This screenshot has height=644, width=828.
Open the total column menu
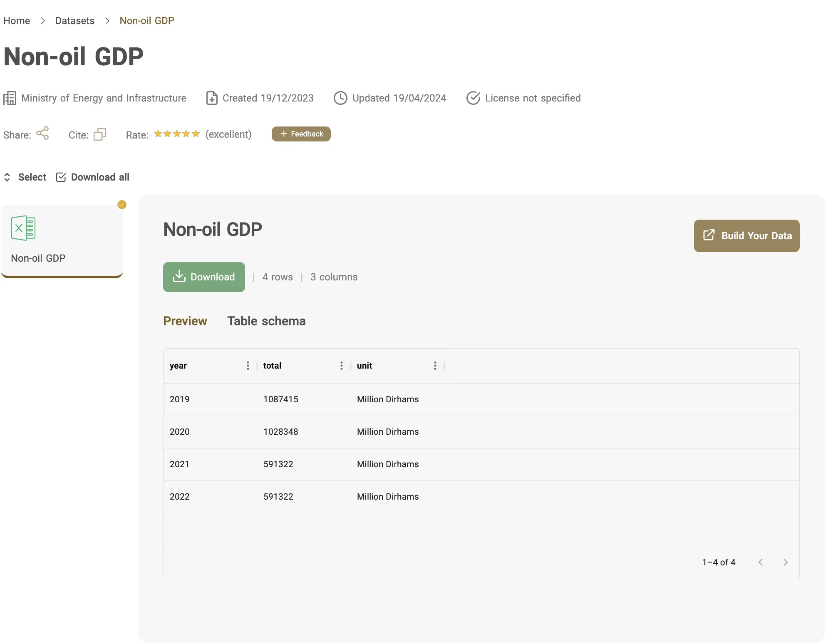click(342, 366)
